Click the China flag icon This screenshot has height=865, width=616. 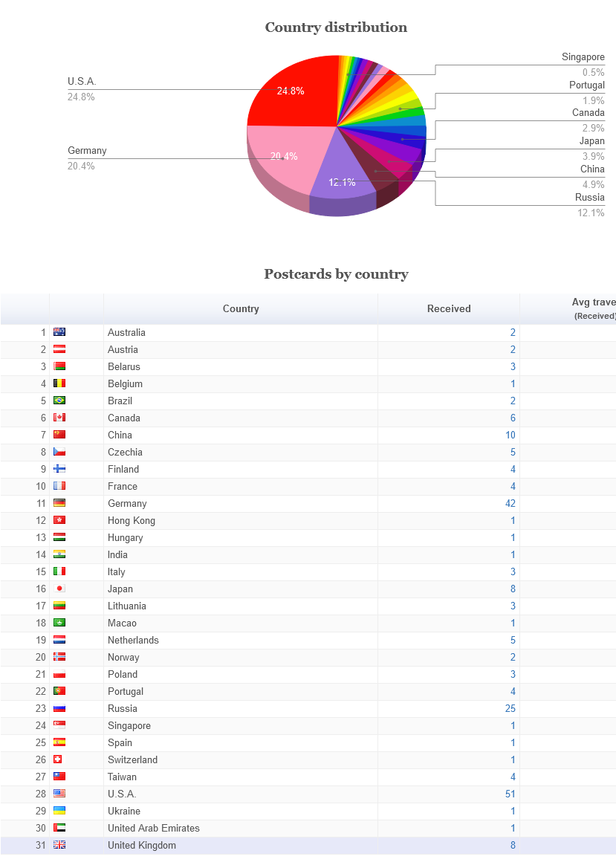59,435
